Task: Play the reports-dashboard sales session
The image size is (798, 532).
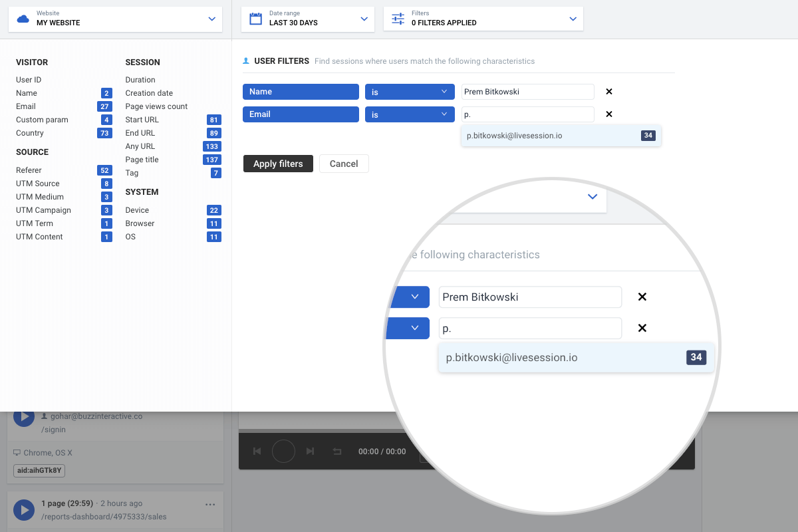Action: [x=24, y=510]
